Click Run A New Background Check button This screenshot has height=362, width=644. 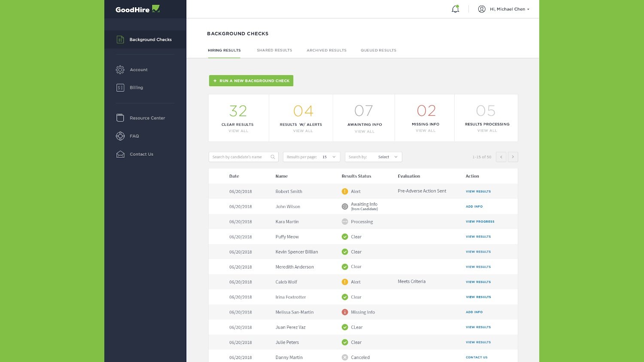[x=251, y=81]
